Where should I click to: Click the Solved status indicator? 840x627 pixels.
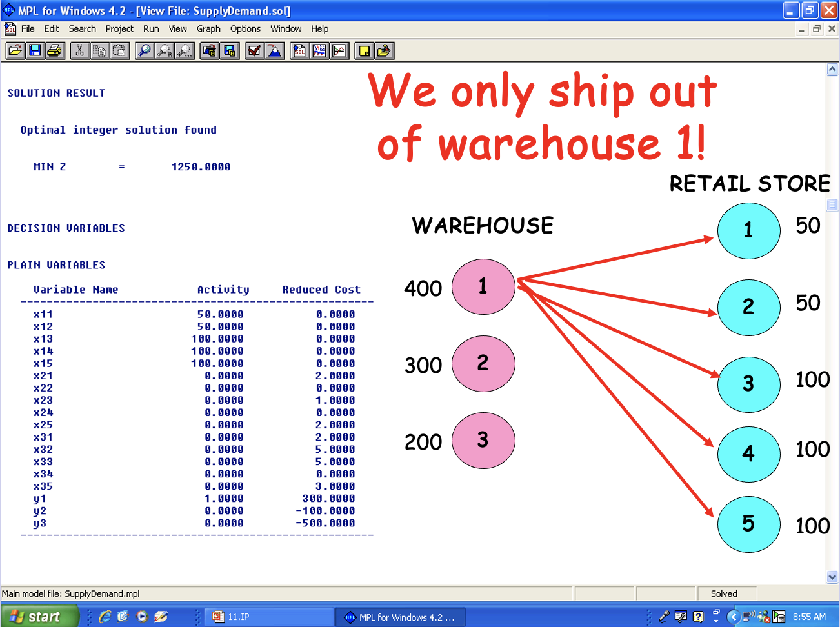click(x=726, y=593)
